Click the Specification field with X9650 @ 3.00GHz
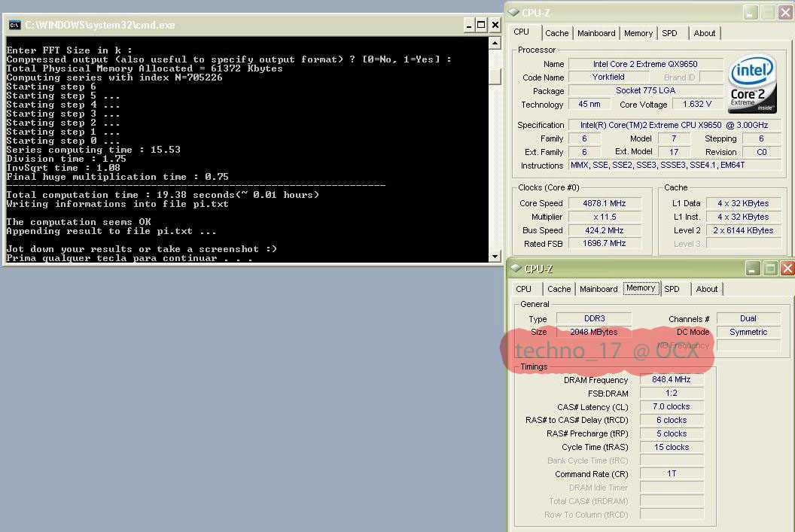The image size is (795, 532). [675, 125]
